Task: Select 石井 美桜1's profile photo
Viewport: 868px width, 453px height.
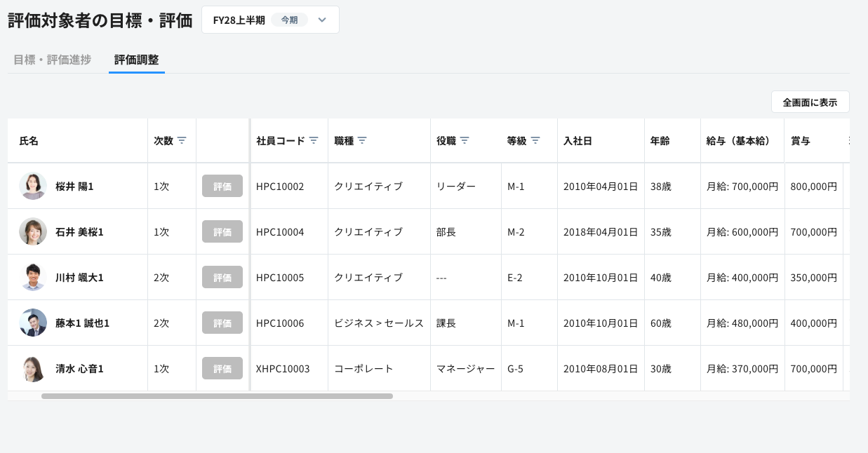Action: [x=33, y=231]
